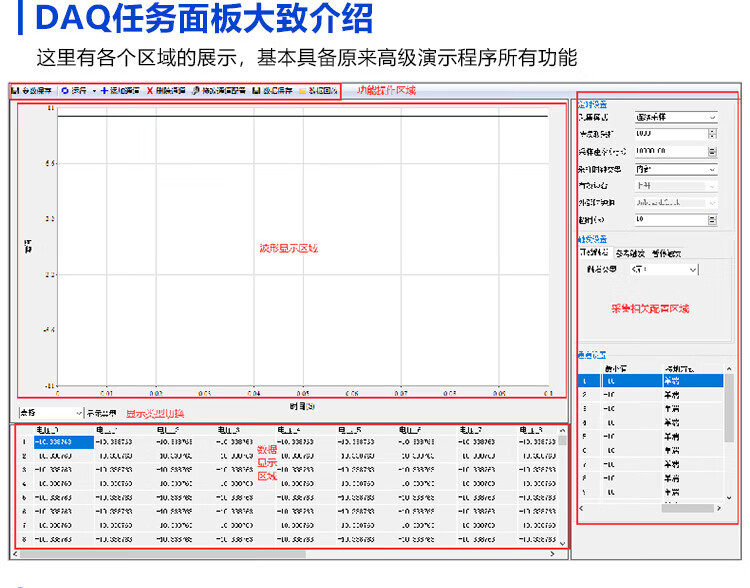Viewport: 750px width, 588px height.
Task: Click the wrench channel-config icon in toolbar
Action: [x=197, y=91]
